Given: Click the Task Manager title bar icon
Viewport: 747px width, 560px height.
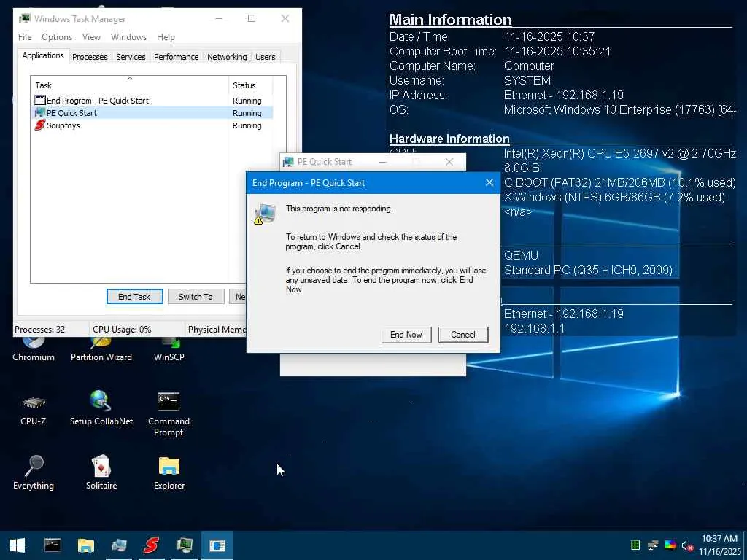Looking at the screenshot, I should 24,18.
